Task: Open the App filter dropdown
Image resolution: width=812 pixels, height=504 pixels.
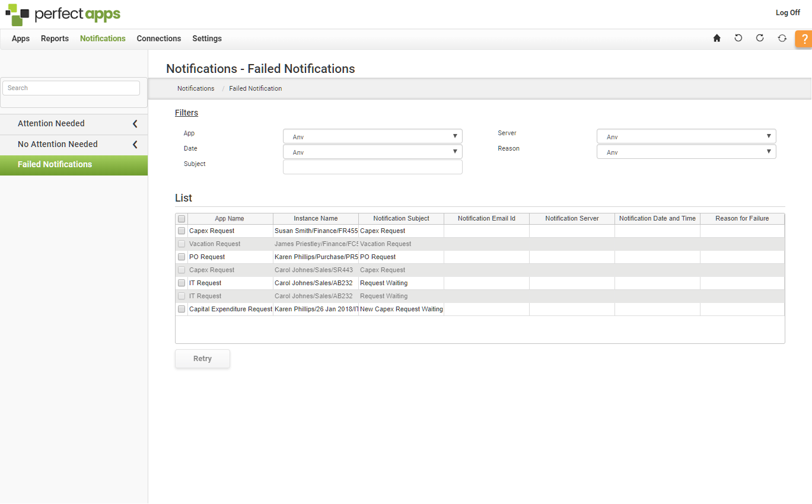Action: coord(372,136)
